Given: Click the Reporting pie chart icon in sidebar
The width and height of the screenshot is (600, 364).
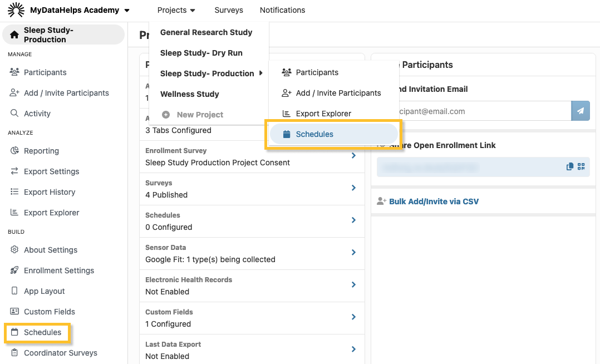Looking at the screenshot, I should pos(14,151).
